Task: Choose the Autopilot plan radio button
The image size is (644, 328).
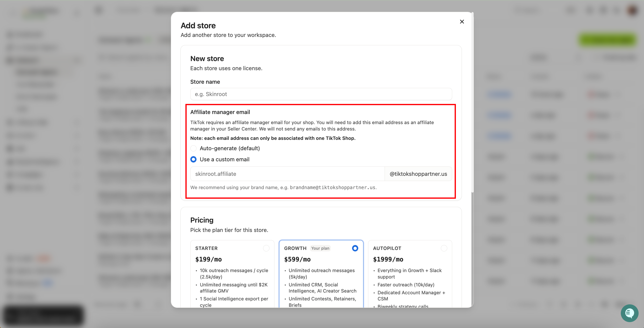Action: click(x=444, y=248)
